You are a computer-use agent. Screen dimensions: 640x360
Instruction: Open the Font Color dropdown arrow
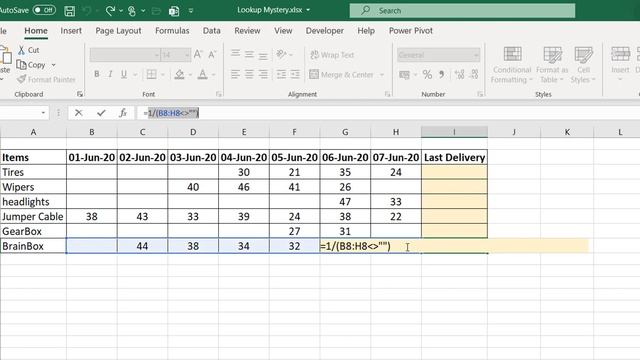(213, 75)
